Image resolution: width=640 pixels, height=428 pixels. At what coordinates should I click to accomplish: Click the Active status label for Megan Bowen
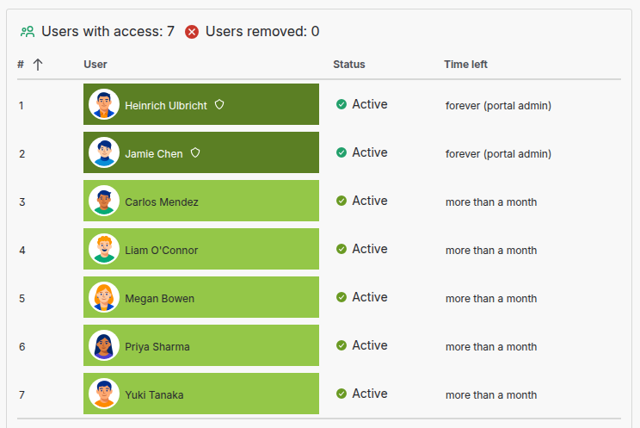point(369,297)
